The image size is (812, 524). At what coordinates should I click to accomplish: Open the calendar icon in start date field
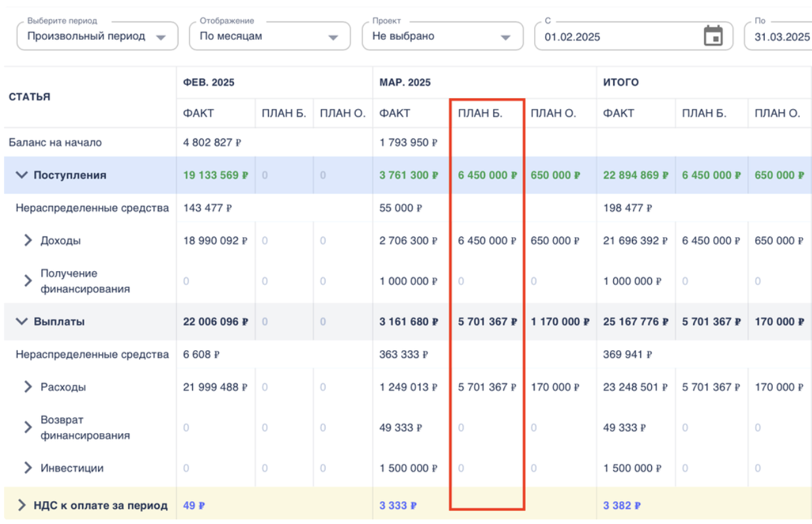pos(713,36)
